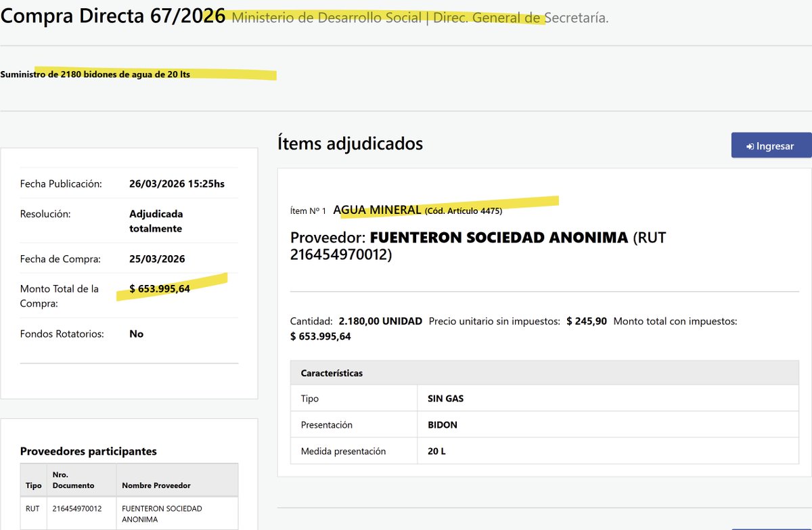Select the 20 L value
The image size is (812, 530).
tap(436, 451)
